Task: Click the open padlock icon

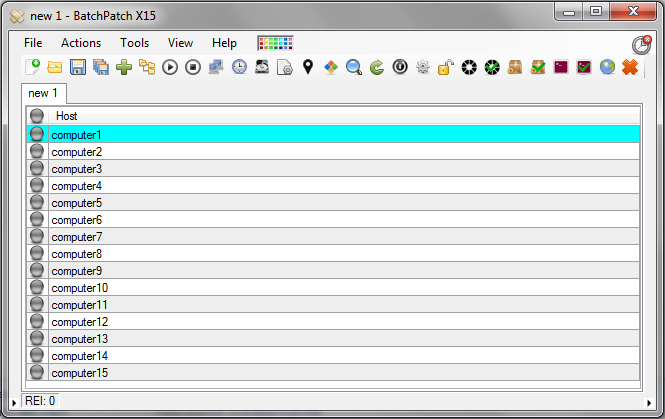Action: (x=445, y=67)
